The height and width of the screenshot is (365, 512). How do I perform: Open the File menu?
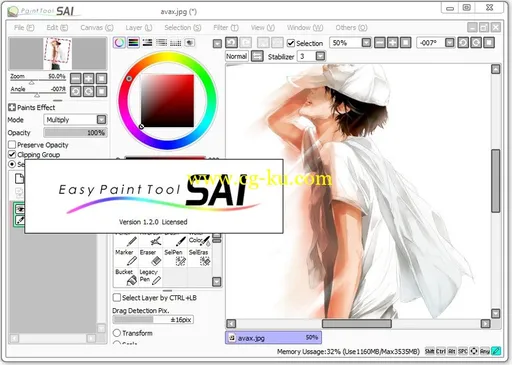pos(24,28)
